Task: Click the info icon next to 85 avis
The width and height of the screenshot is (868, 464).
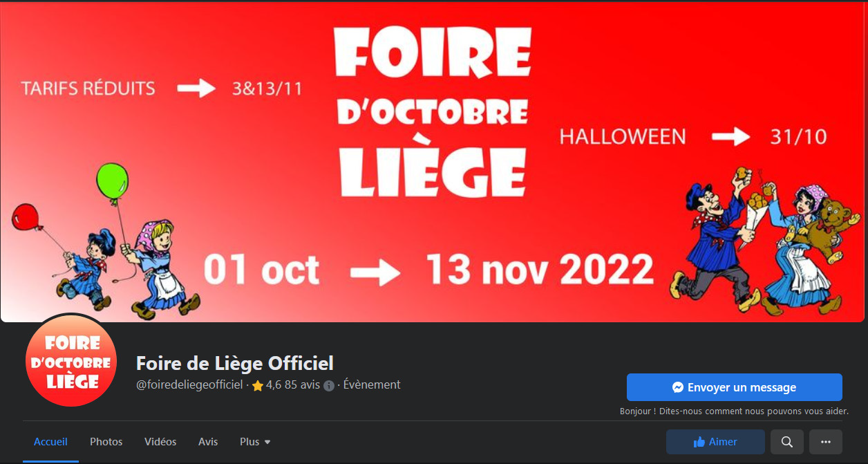Action: (x=329, y=386)
